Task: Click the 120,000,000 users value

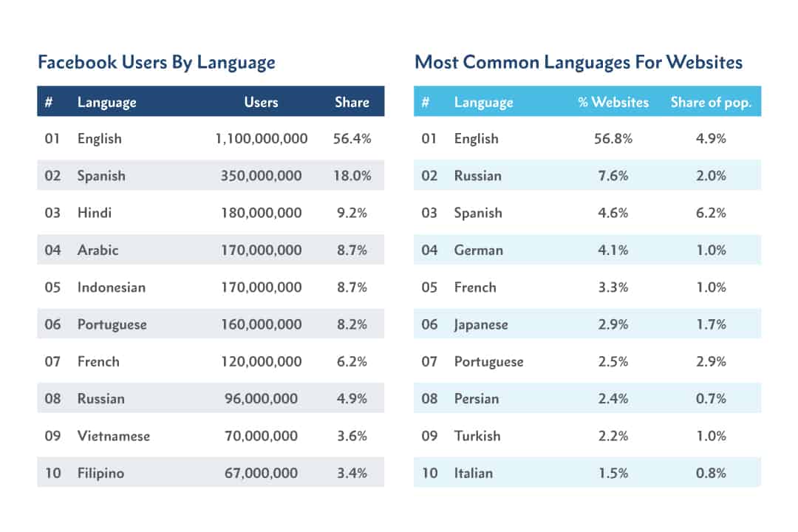Action: (x=261, y=361)
